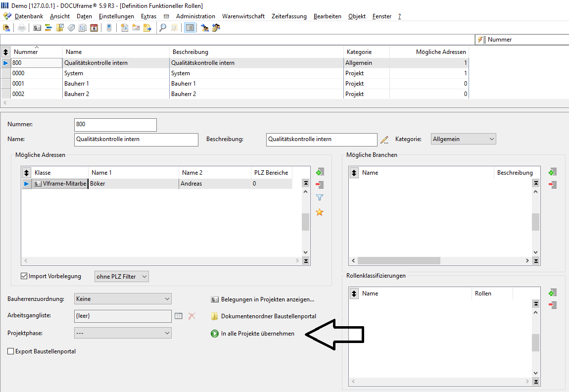Click the Nummer input field
This screenshot has height=392, width=569.
pyautogui.click(x=115, y=125)
